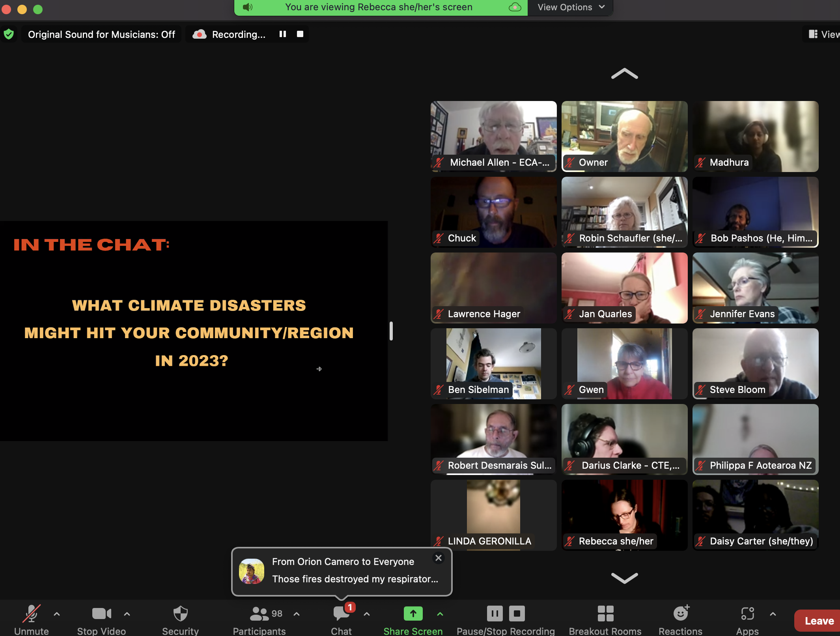Open the View layout button
Screen dimensions: 840x636
tap(823, 34)
